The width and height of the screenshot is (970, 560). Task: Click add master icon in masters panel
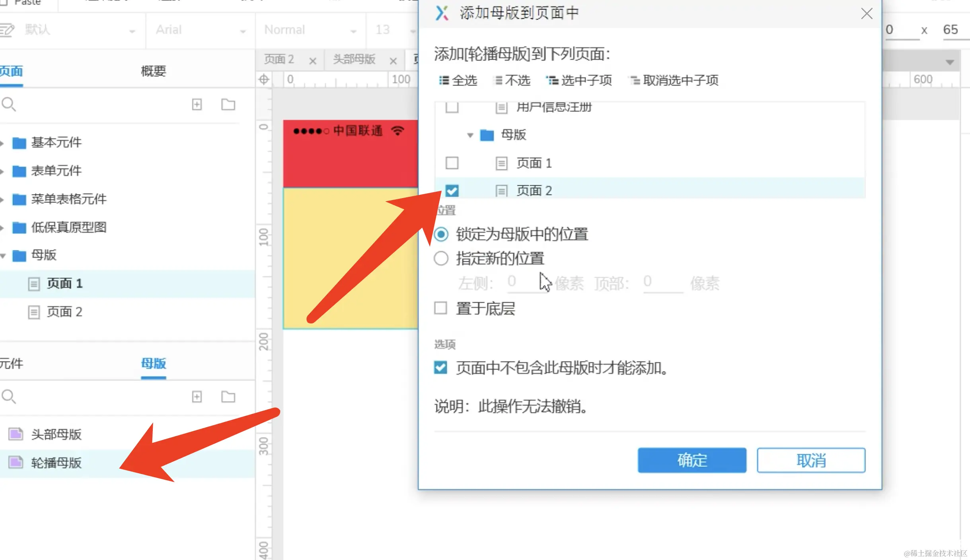tap(197, 397)
